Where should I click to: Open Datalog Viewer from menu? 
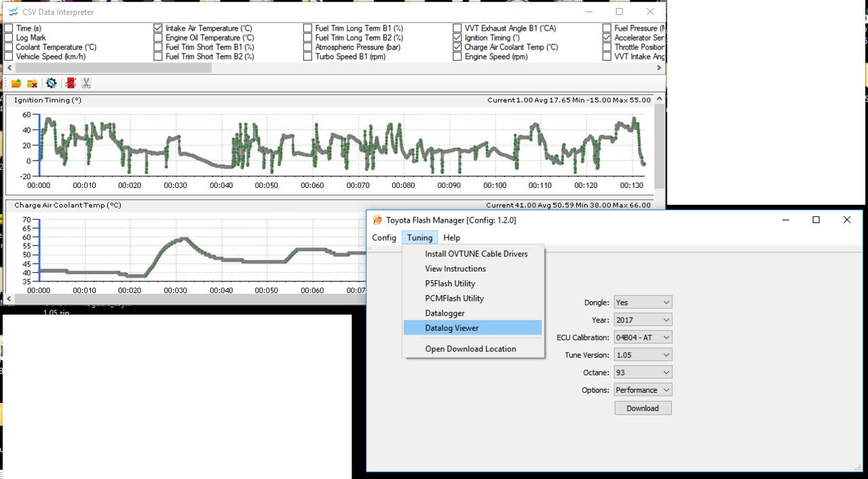point(473,328)
